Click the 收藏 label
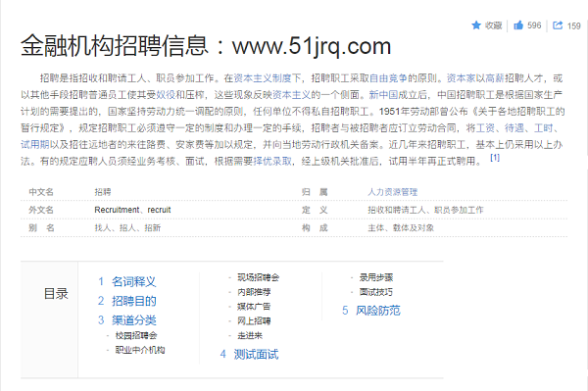588x391 pixels. [493, 25]
